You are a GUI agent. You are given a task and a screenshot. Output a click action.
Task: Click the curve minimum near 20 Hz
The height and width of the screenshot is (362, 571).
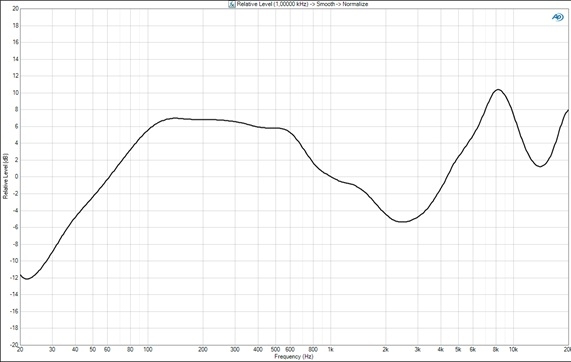tap(27, 279)
